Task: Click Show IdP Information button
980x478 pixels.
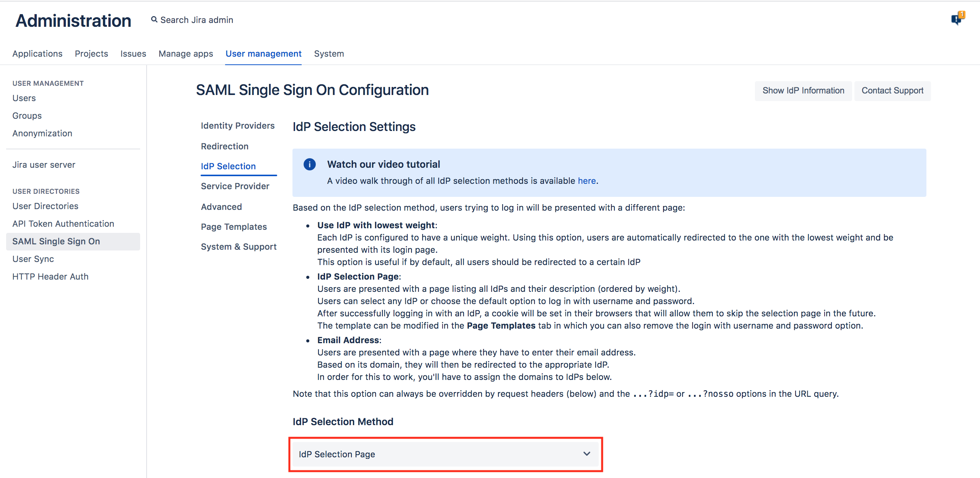Action: click(803, 91)
